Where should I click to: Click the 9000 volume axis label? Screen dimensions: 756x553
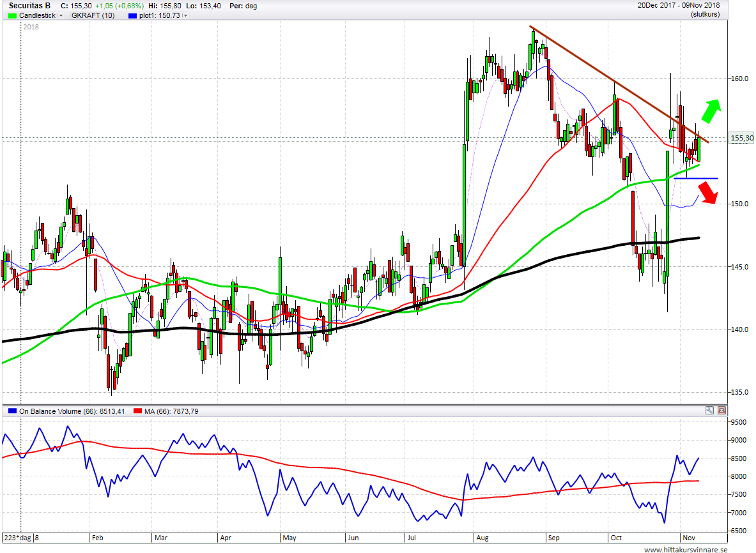click(739, 440)
